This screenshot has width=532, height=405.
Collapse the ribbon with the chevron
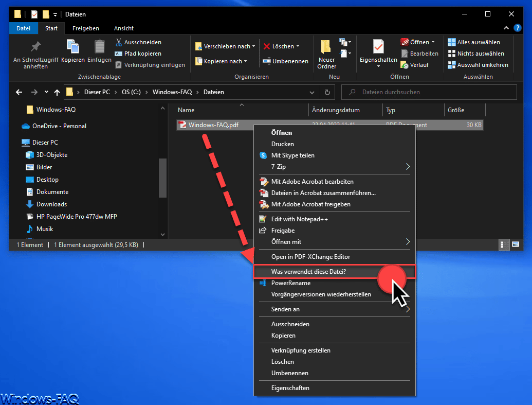point(506,28)
